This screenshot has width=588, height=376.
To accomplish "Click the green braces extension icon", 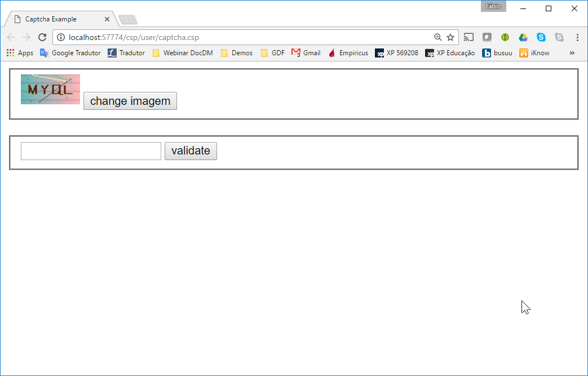I will point(505,37).
